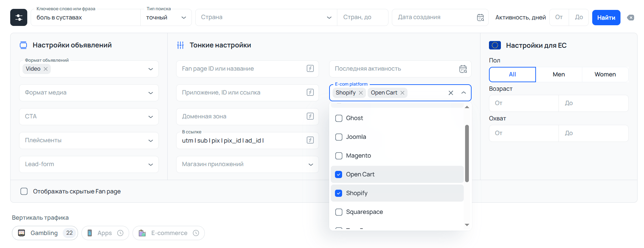Uncheck the Shopify option
The image size is (644, 248).
tap(339, 193)
